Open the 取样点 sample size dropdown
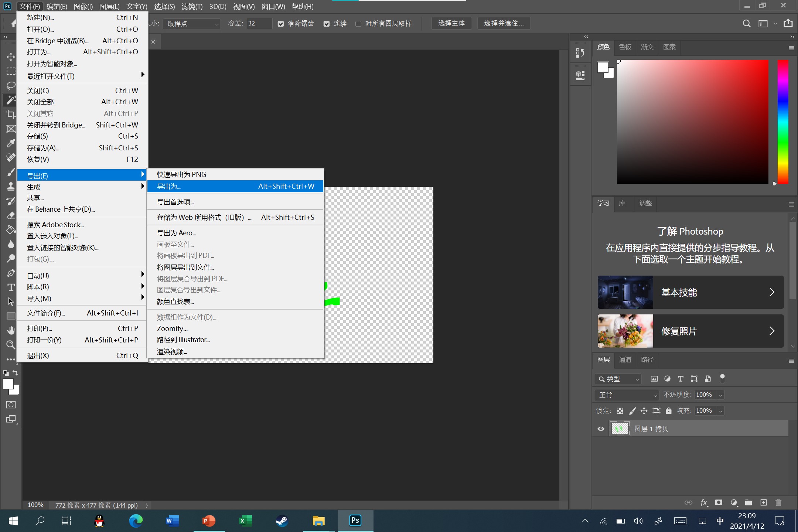Screen dimensions: 798x532 click(192, 24)
